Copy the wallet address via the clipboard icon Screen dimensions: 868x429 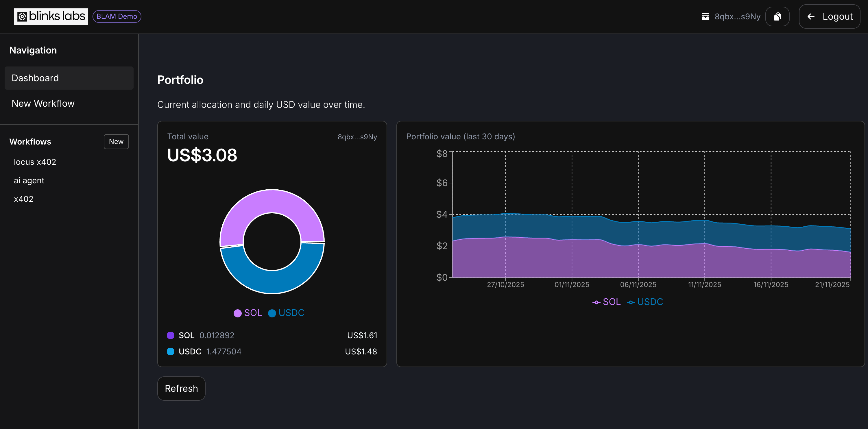pos(777,16)
